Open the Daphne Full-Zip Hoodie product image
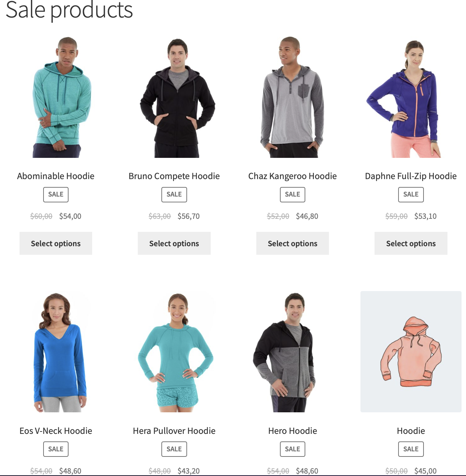Viewport: 466px width, 476px height. click(411, 97)
